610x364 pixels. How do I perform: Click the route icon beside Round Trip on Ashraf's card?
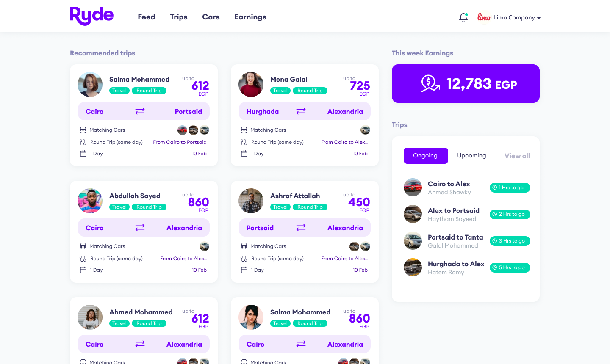pyautogui.click(x=244, y=258)
